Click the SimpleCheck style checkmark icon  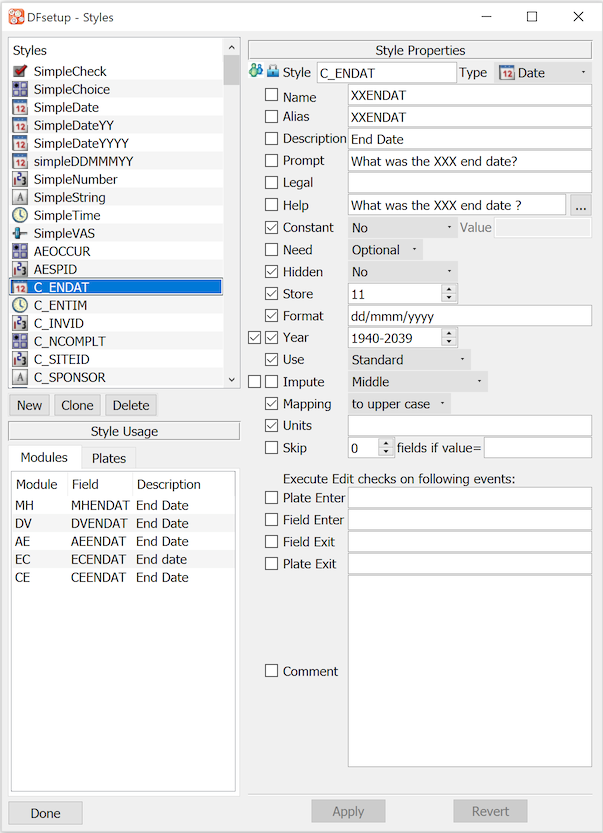click(x=20, y=71)
